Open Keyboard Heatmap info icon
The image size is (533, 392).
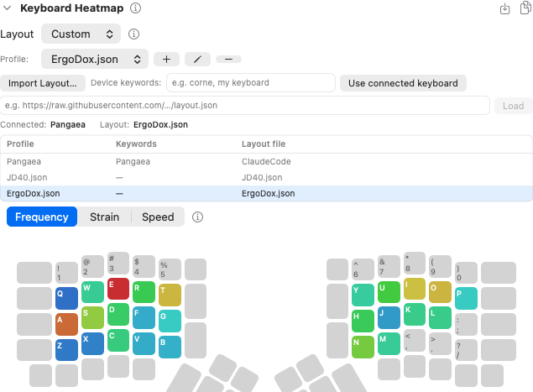click(135, 8)
